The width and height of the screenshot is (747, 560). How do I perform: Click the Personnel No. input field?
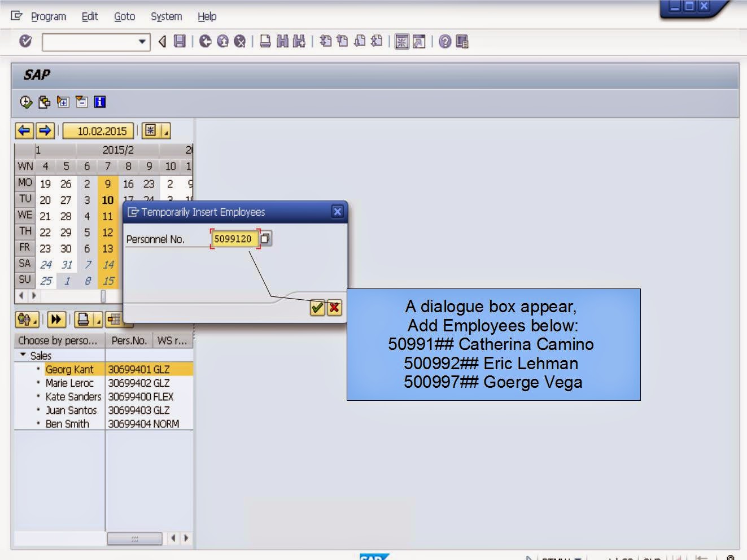coord(234,238)
